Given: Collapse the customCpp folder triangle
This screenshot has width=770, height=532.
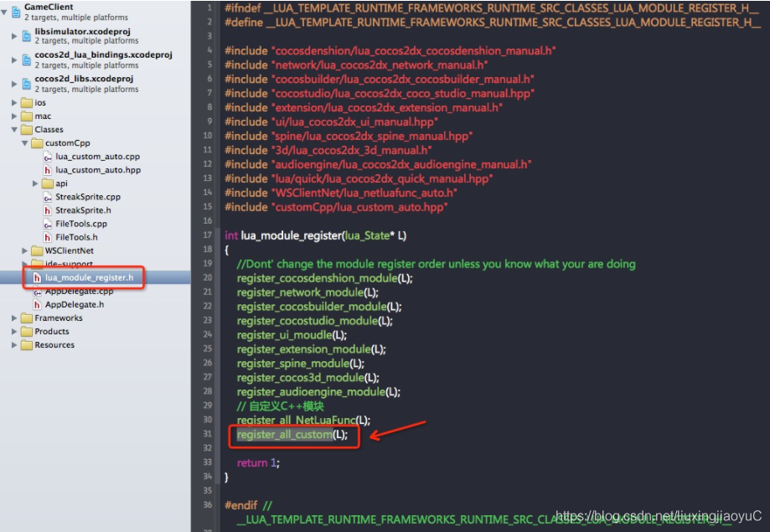Looking at the screenshot, I should pos(24,143).
